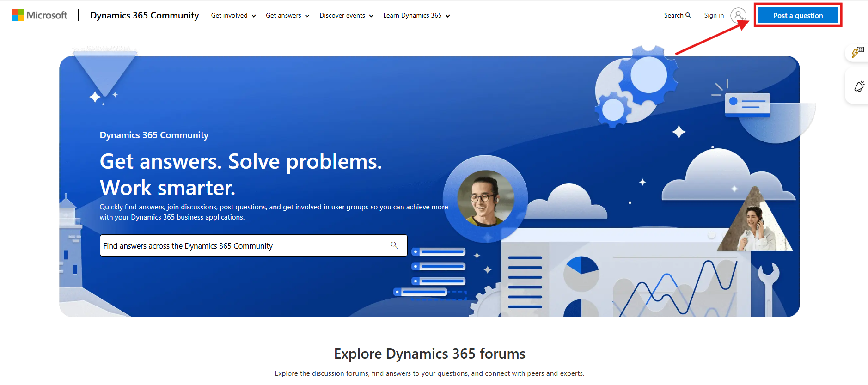This screenshot has width=868, height=385.
Task: Open the Dynamics 365 Community home link
Action: [x=145, y=15]
